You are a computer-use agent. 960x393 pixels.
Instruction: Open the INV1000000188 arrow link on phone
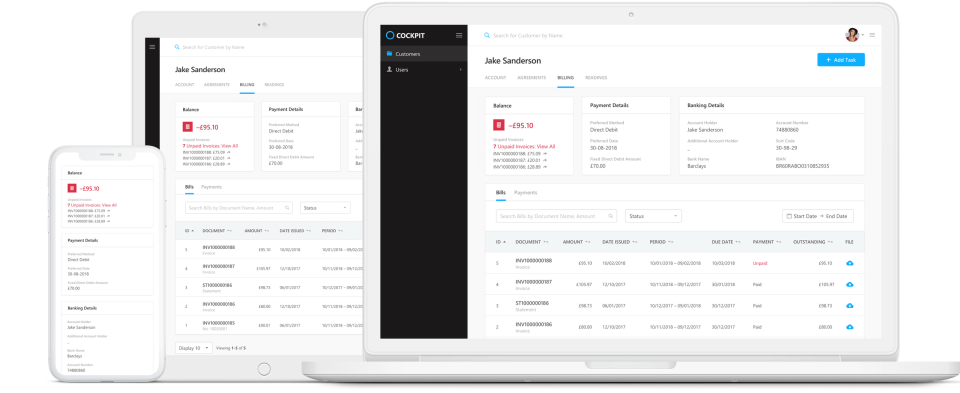point(107,211)
